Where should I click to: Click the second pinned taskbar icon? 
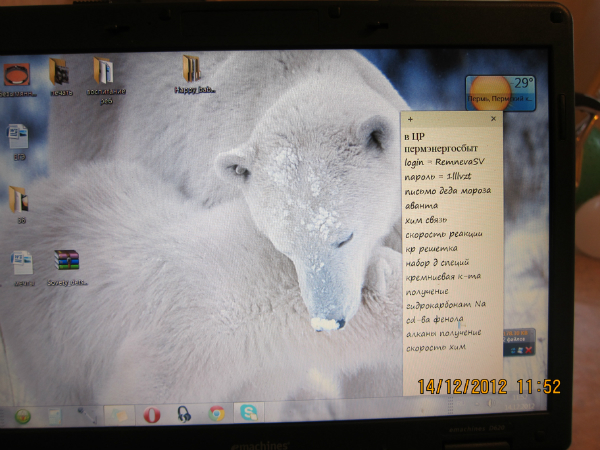click(x=56, y=415)
